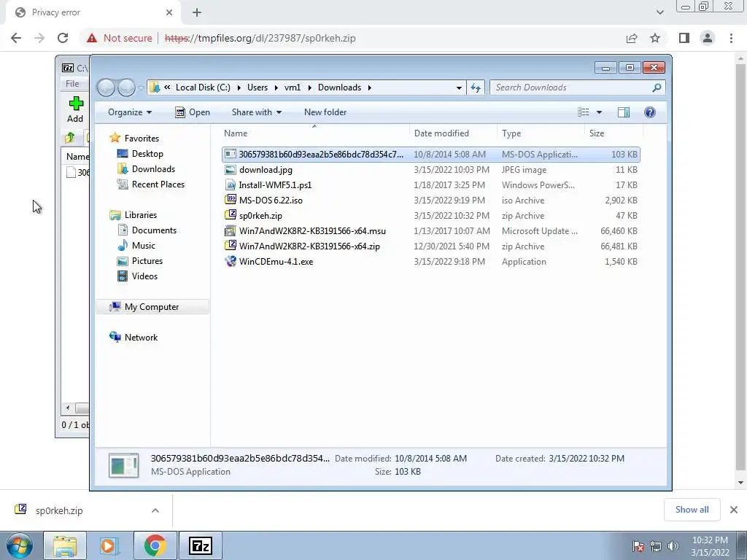
Task: Click the Open button in Explorer toolbar
Action: (x=193, y=112)
